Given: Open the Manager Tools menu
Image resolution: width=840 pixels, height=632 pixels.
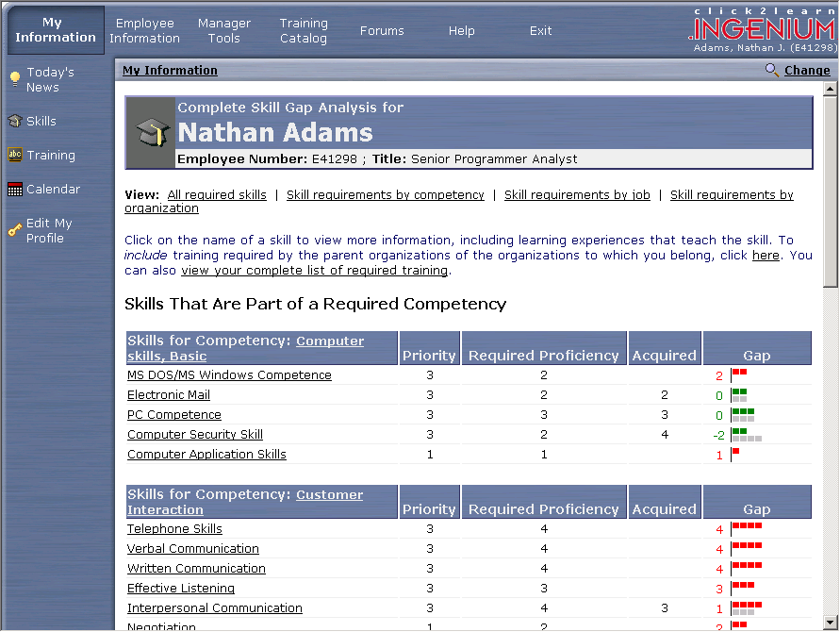Looking at the screenshot, I should pyautogui.click(x=224, y=30).
